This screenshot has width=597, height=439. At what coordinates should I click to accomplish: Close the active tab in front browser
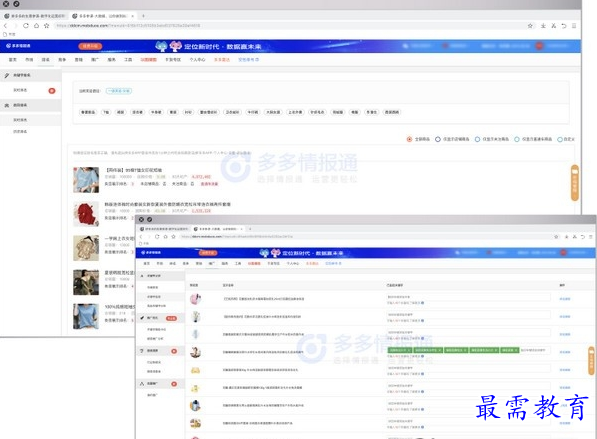coord(241,229)
